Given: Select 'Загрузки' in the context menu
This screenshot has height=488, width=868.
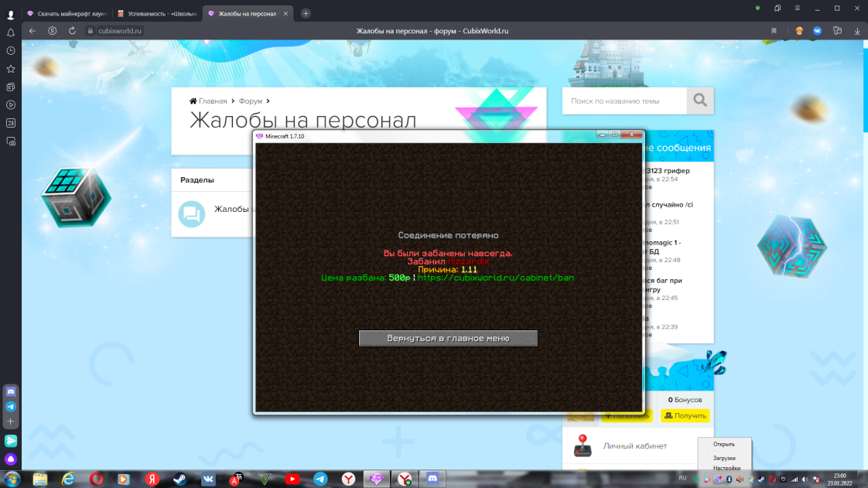Looking at the screenshot, I should pos(724,458).
